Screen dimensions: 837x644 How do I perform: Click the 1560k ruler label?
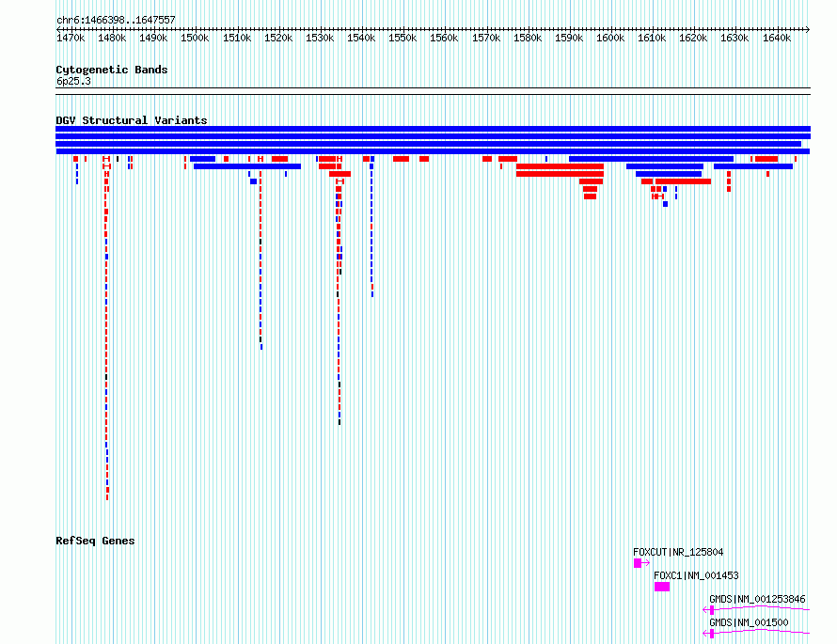click(x=444, y=38)
